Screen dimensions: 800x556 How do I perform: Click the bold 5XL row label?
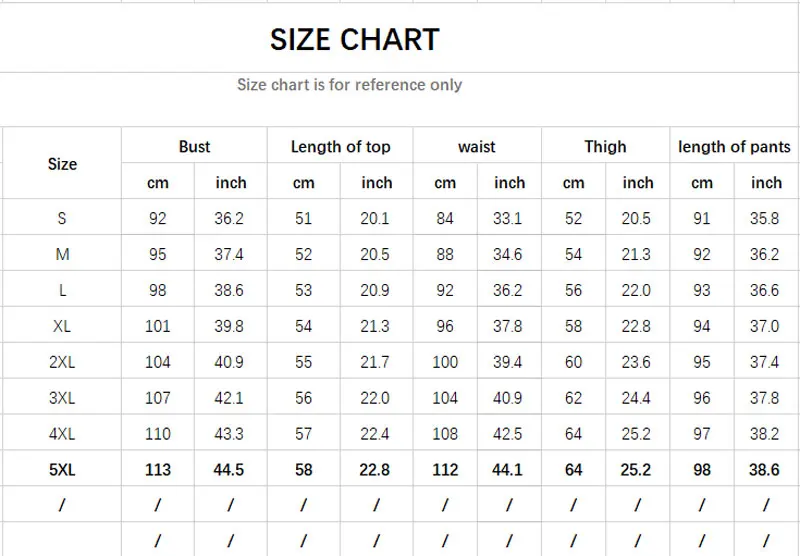62,470
